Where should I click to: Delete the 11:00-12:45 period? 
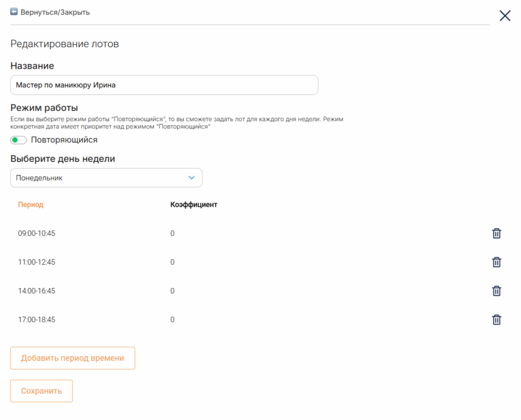click(x=497, y=262)
